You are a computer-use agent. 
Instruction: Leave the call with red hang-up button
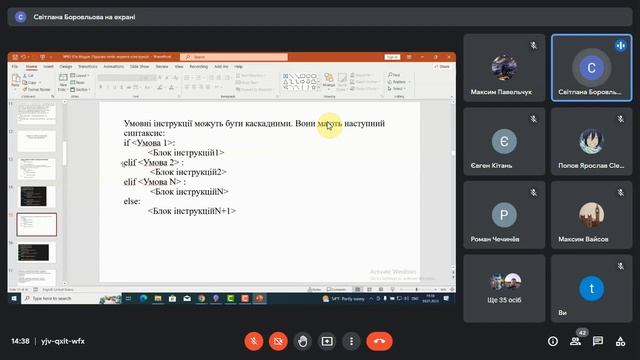tap(380, 341)
